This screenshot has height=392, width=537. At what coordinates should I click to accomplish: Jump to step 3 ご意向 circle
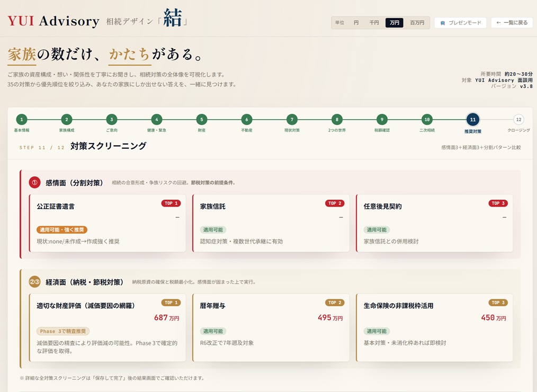pos(112,120)
